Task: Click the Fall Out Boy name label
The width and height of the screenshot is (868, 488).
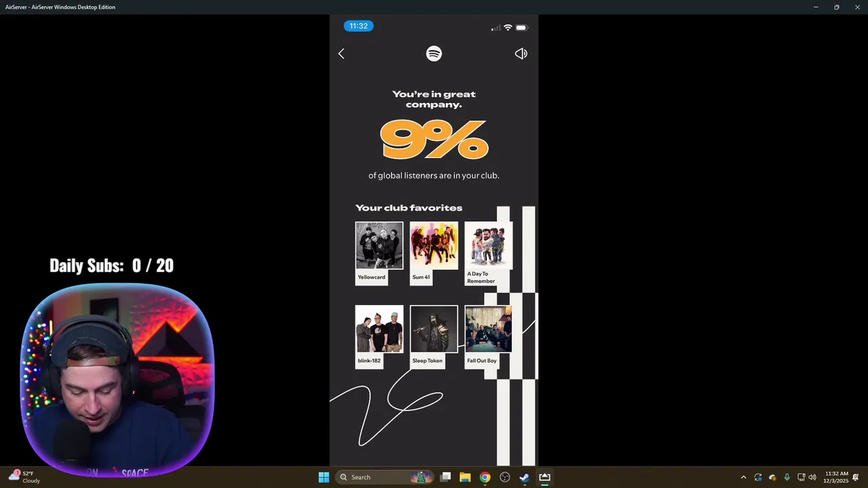Action: [482, 361]
